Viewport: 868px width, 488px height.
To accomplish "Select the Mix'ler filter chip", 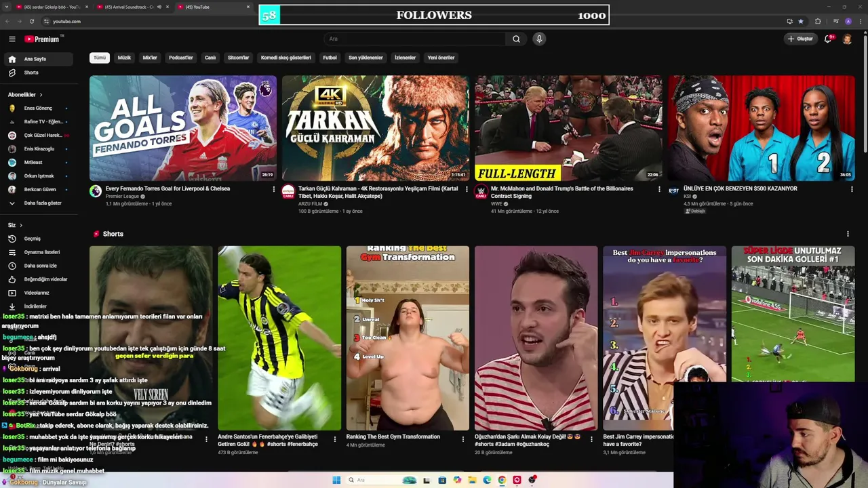I will coord(150,58).
